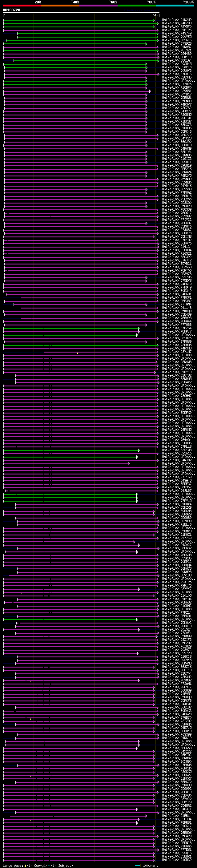Select the UniRef100_A6SS09 label
The image size is (197, 868).
177,189
